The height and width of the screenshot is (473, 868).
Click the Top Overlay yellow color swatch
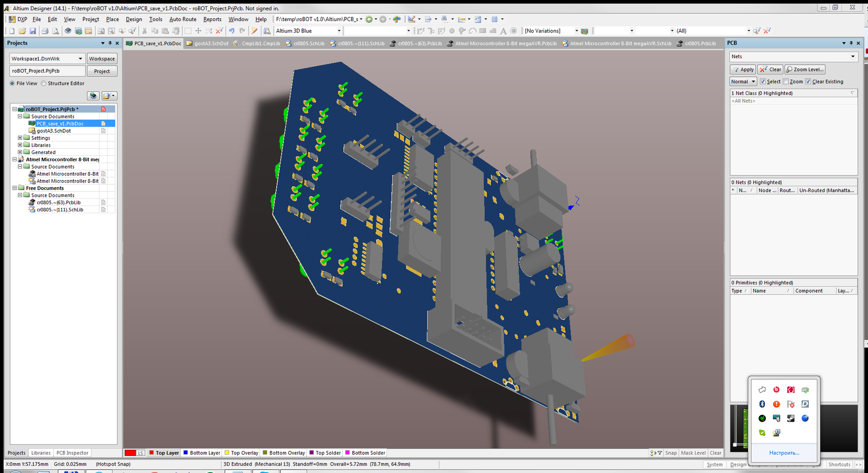(226, 453)
